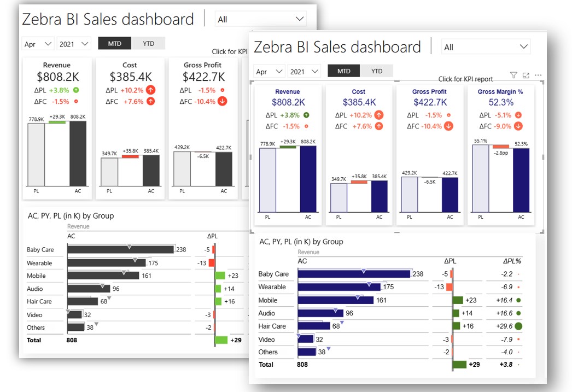Open focus mode icon on front dashboard visual
Screen dimensions: 572x392
(x=526, y=75)
